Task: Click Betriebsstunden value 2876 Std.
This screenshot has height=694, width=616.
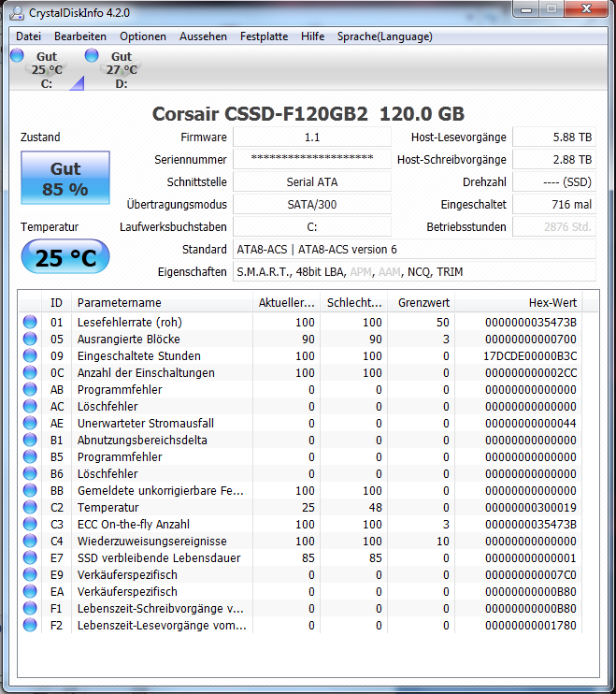Action: point(554,227)
